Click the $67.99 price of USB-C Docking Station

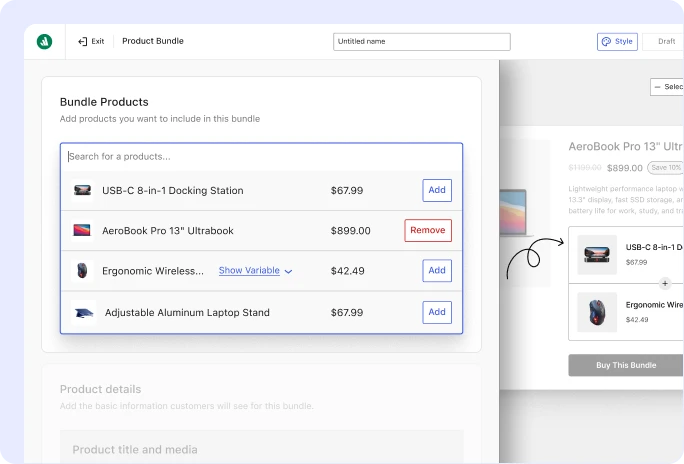coord(347,191)
